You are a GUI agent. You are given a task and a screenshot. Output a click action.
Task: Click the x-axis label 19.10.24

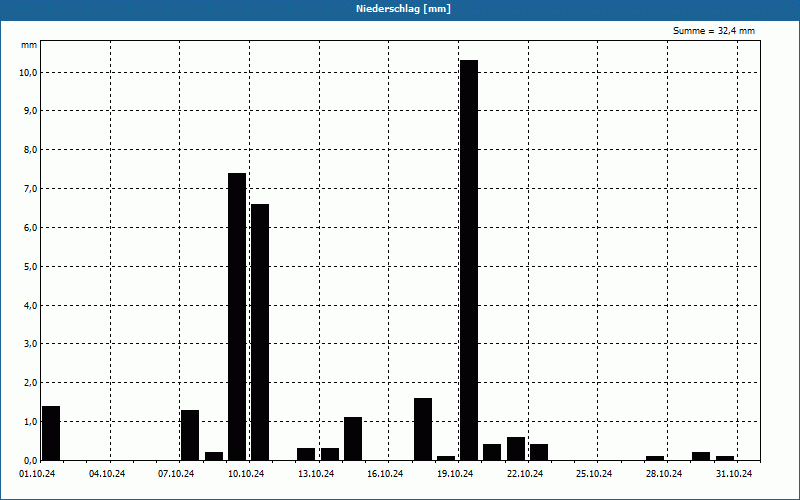pos(455,474)
